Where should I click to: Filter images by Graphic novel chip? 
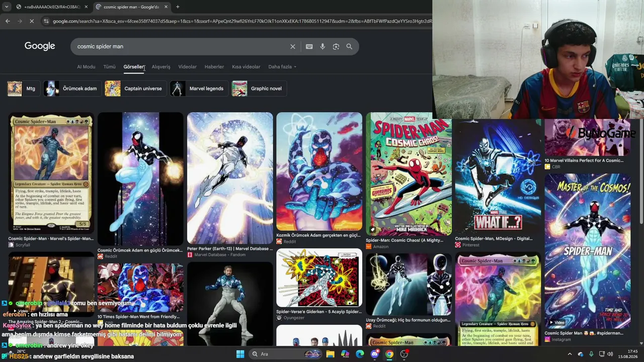click(x=259, y=88)
